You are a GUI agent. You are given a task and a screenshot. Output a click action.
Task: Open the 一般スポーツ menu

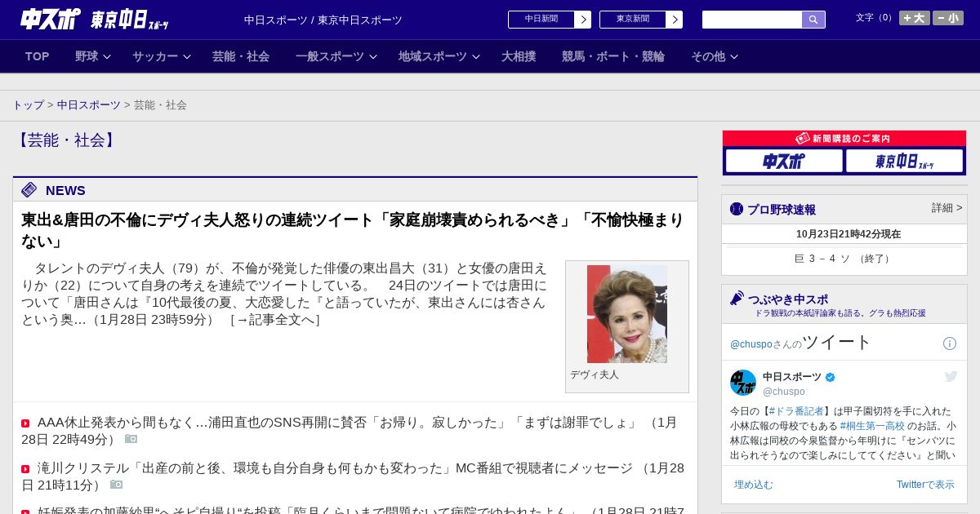[330, 56]
